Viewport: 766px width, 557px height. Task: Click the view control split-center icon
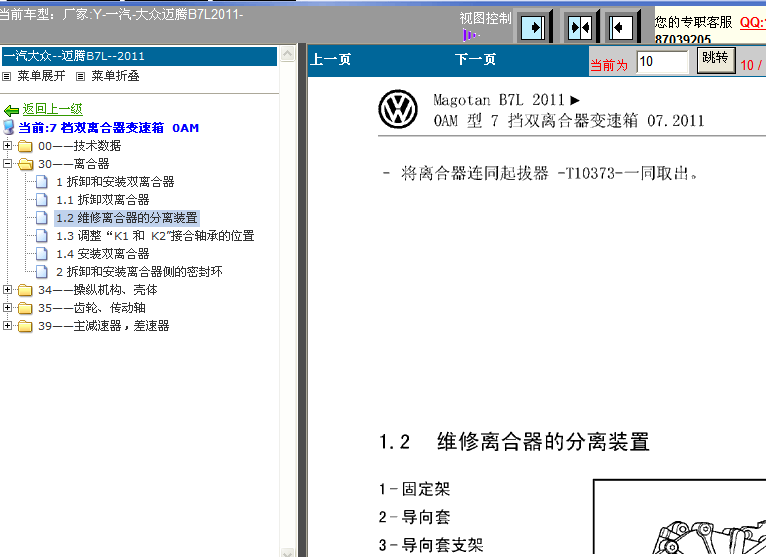click(x=579, y=27)
